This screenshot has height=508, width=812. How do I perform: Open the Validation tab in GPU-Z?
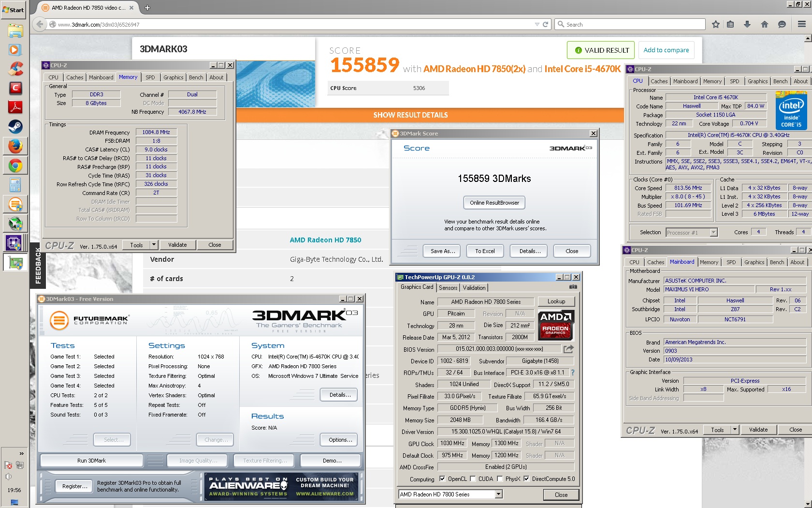click(x=474, y=288)
